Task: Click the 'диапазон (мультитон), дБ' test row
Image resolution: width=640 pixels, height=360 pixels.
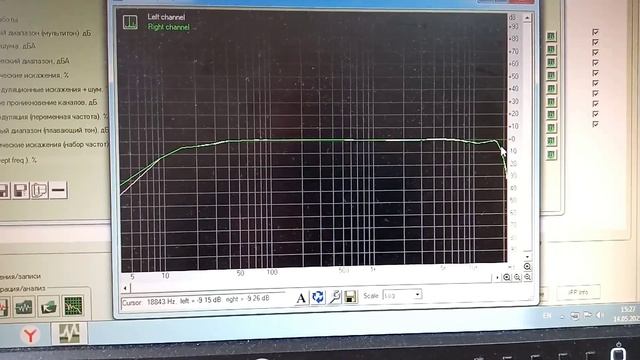Action: point(45,33)
